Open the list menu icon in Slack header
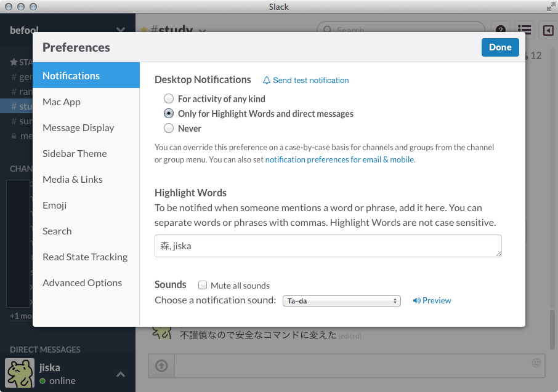This screenshot has height=392, width=558. pos(524,30)
